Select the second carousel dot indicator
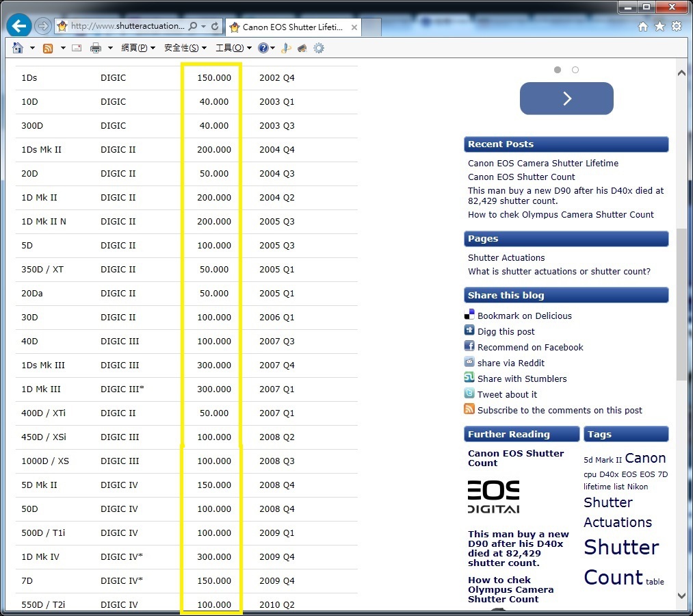 pos(575,70)
